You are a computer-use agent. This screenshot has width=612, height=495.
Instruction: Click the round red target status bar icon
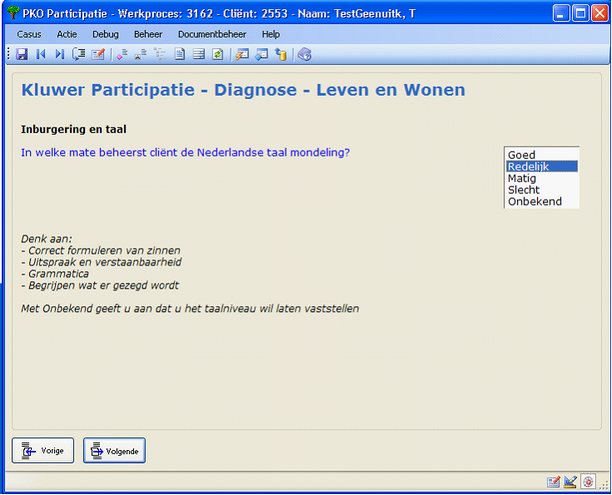pyautogui.click(x=588, y=482)
